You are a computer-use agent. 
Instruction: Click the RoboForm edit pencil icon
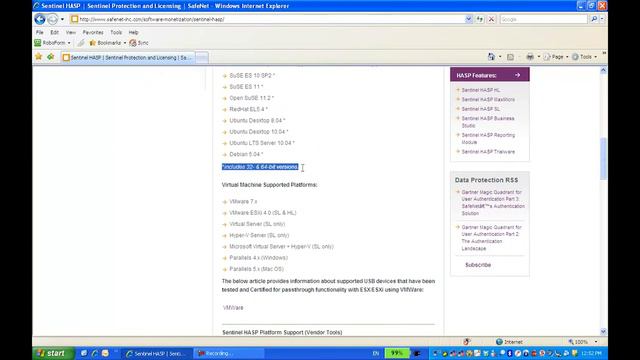pyautogui.click(x=81, y=43)
